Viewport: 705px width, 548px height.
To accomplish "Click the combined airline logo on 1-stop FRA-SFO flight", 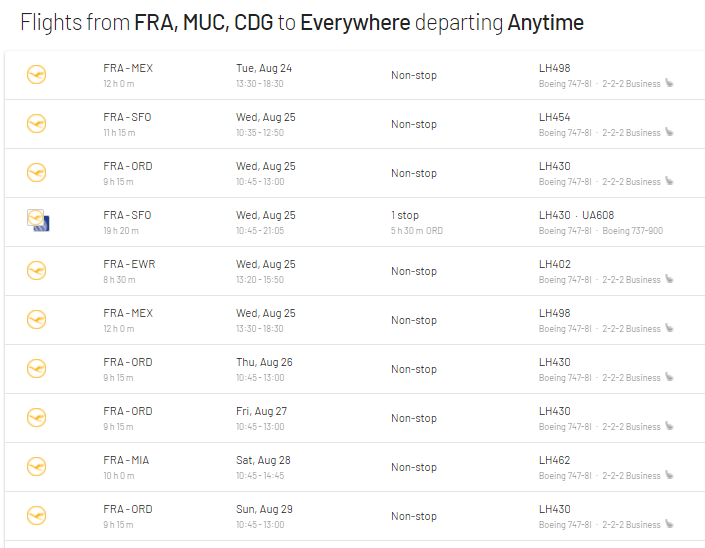I will [x=38, y=221].
